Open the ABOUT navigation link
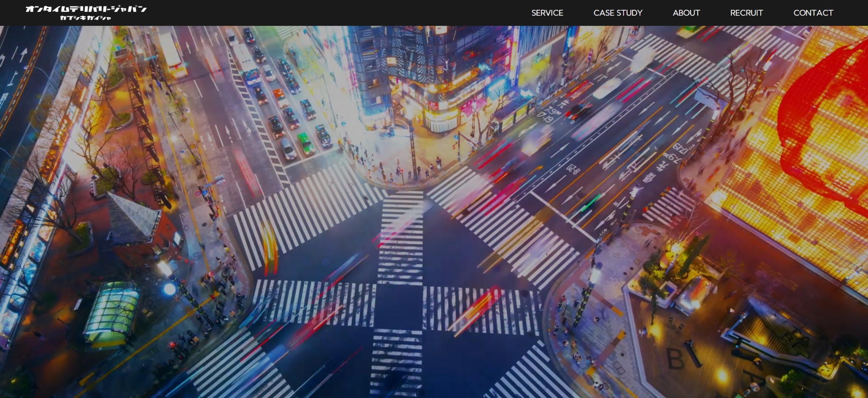Image resolution: width=868 pixels, height=398 pixels. (x=686, y=13)
